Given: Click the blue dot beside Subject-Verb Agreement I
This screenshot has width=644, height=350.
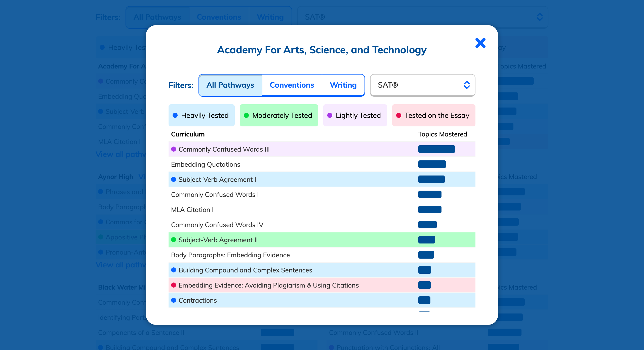Looking at the screenshot, I should (x=174, y=179).
